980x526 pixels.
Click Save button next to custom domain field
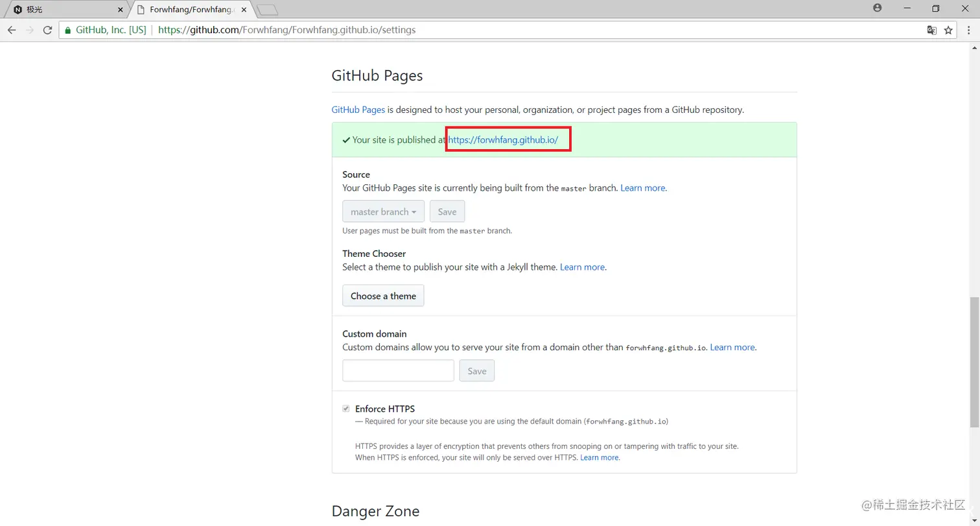click(x=477, y=371)
